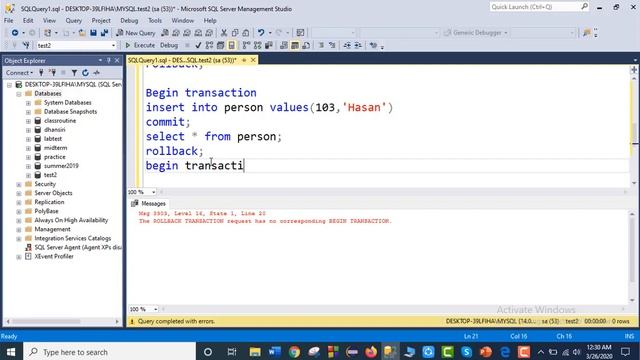Click Display Estimated Execution Plan icon
The image size is (640, 360).
pyautogui.click(x=209, y=45)
